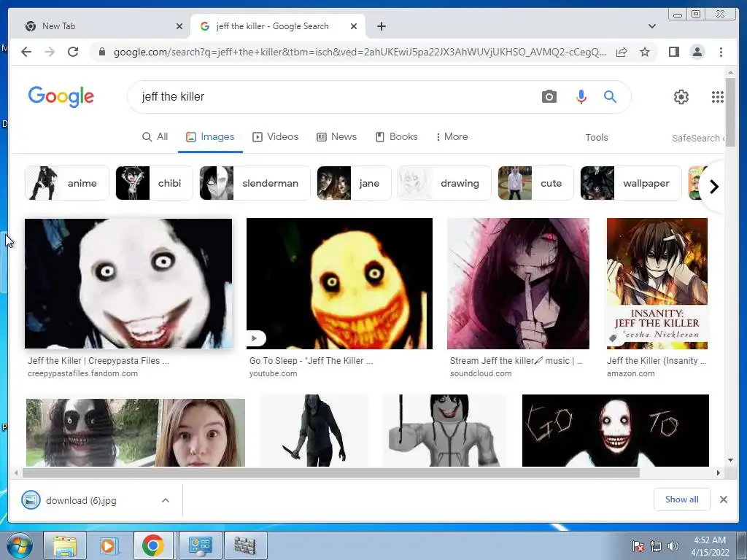Switch to the News tab
This screenshot has height=560, width=747.
pyautogui.click(x=337, y=136)
